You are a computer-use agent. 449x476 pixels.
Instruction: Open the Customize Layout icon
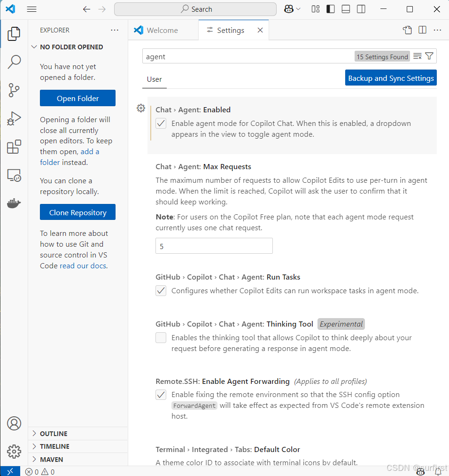(x=316, y=9)
